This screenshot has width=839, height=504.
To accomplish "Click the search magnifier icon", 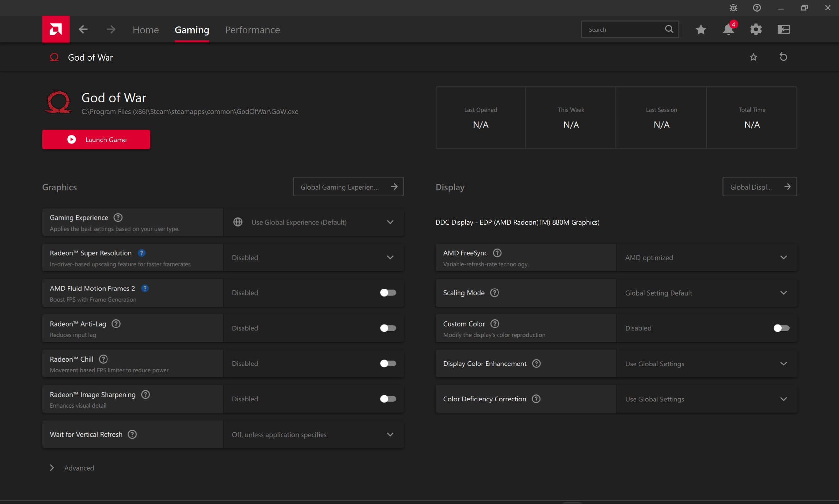I will [x=669, y=29].
